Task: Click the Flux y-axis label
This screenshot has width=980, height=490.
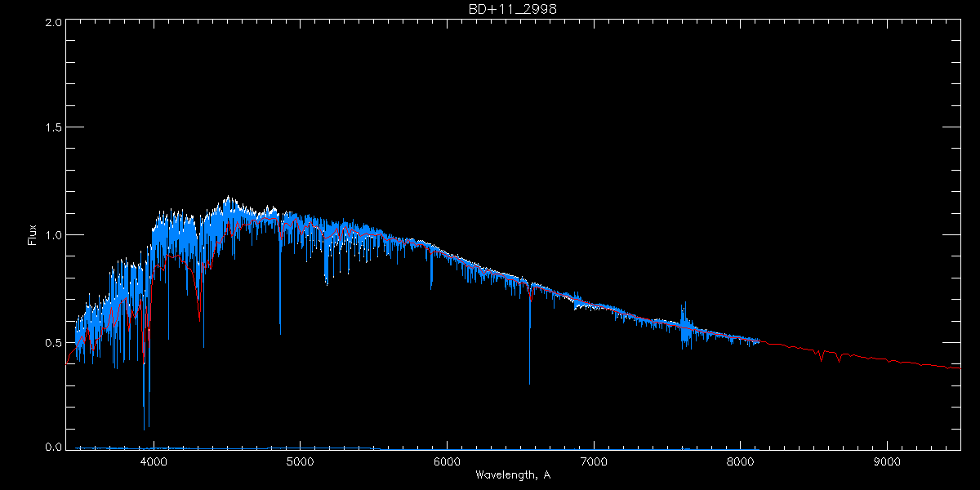Action: 33,234
